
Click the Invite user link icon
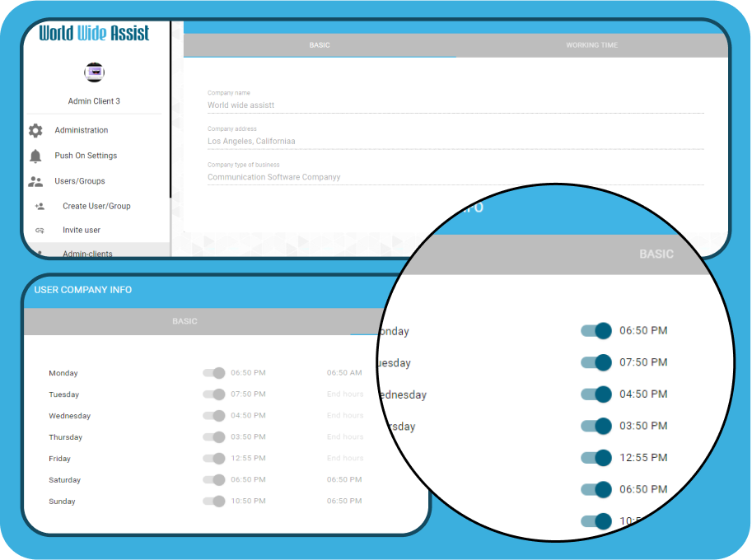point(40,231)
